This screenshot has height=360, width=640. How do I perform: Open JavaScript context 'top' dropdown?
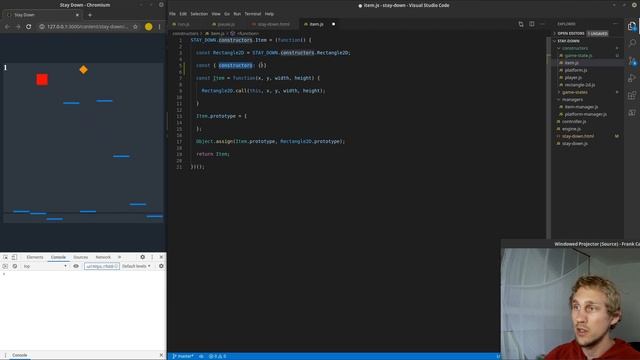(45, 266)
